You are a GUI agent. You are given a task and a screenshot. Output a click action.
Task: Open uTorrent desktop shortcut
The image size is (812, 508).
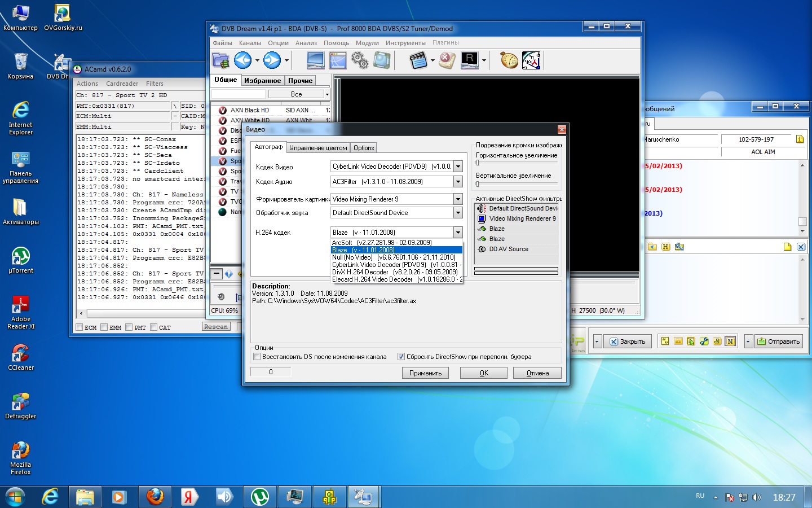[21, 260]
